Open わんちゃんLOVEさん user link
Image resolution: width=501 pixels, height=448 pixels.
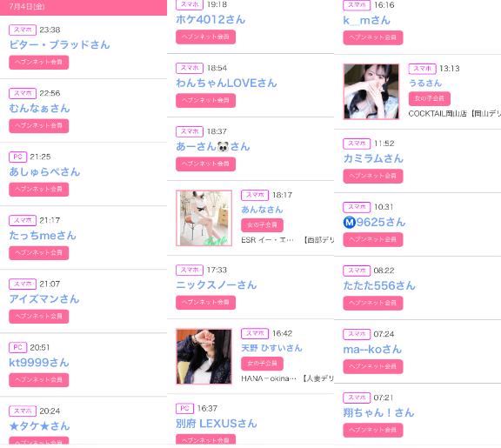(x=226, y=84)
